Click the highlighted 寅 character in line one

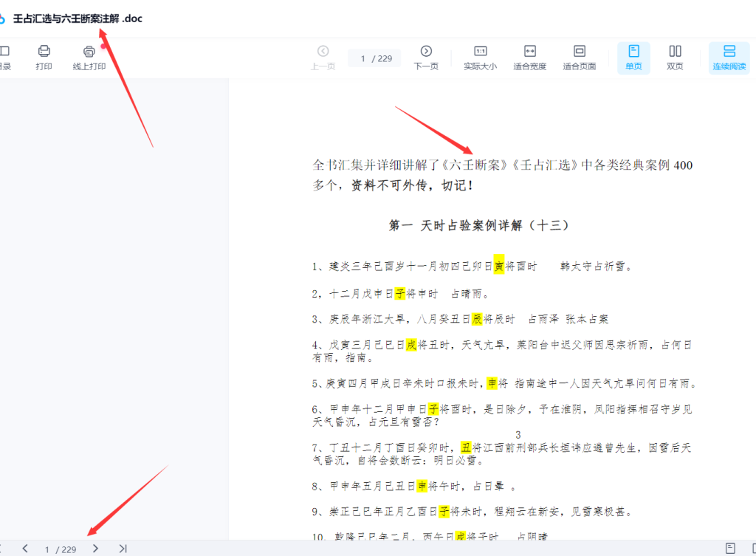click(x=498, y=266)
